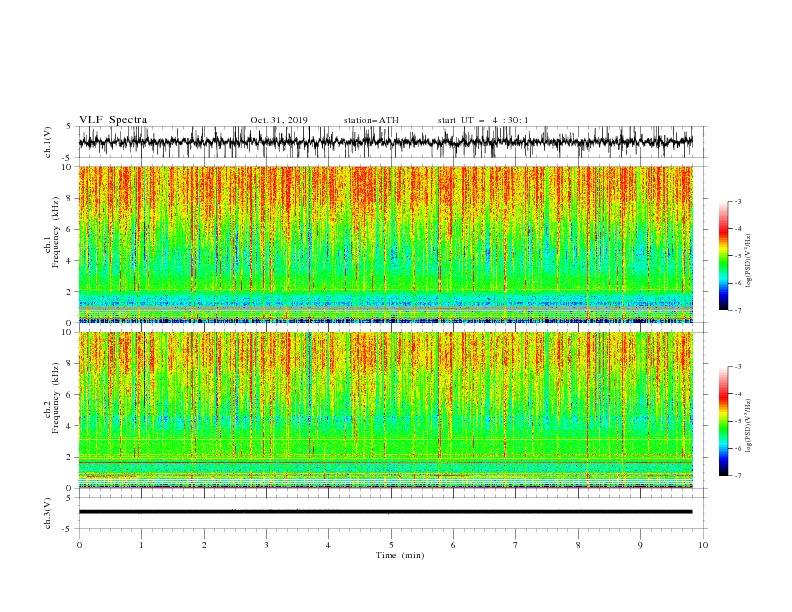
Task: Click the "start UT = 4 :30: 1" text
Action: point(483,120)
